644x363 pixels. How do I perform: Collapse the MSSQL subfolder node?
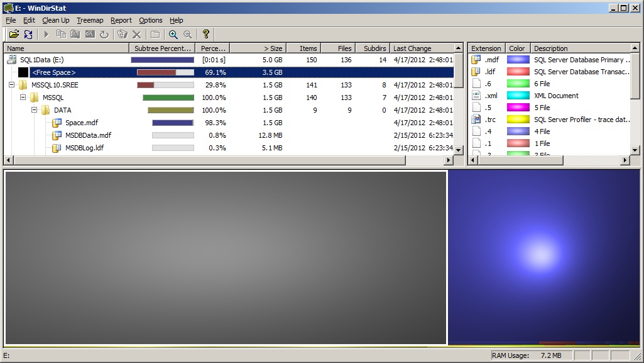(23, 98)
